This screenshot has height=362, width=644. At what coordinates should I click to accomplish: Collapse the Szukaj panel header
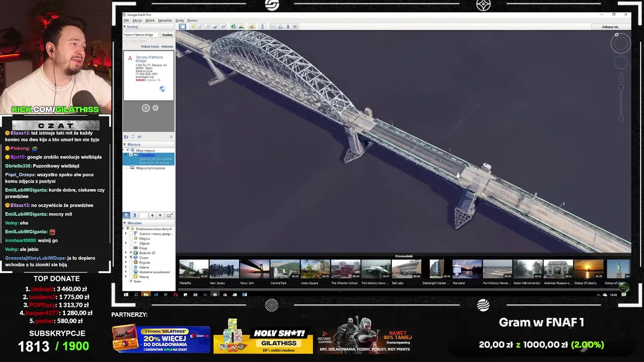tap(148, 26)
